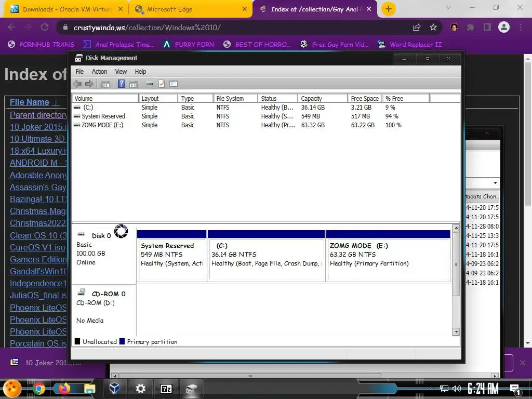Click browser reload icon in address bar row
Viewport: 532px width, 399px height.
[x=45, y=27]
